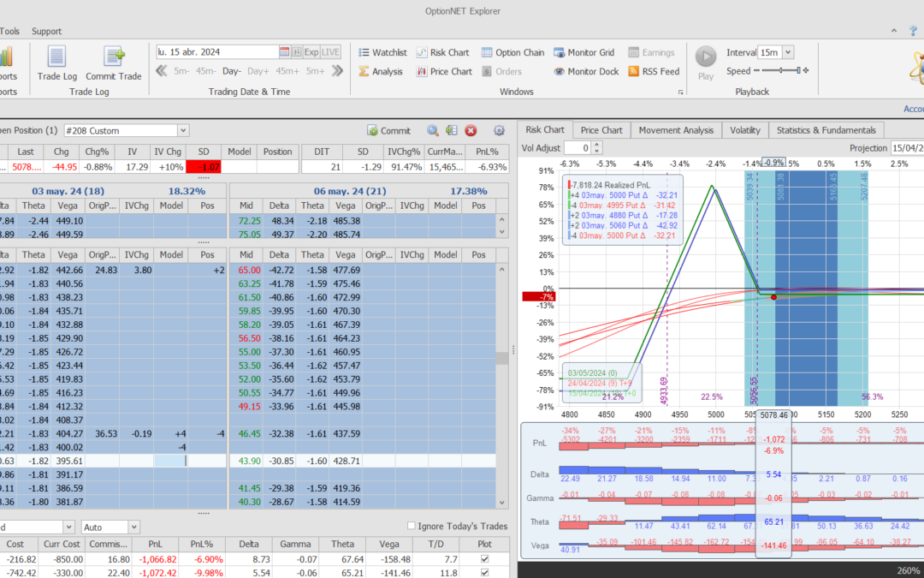The image size is (924, 578).
Task: Switch to the Movement Analysis tab
Action: tap(676, 130)
